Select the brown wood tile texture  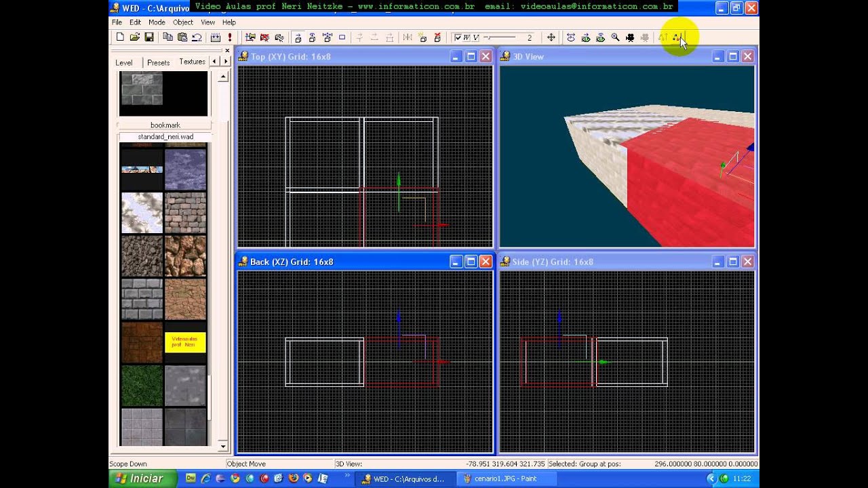coord(142,342)
